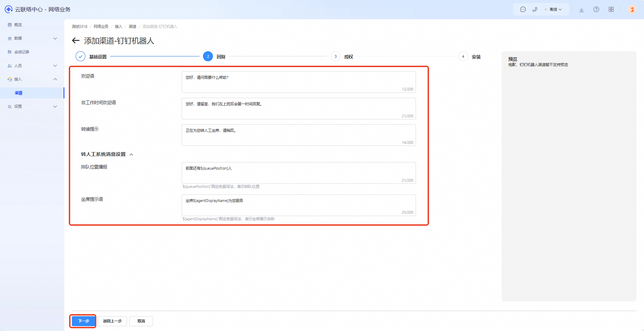
Task: Click the 转接提示 field label
Action: coord(90,129)
